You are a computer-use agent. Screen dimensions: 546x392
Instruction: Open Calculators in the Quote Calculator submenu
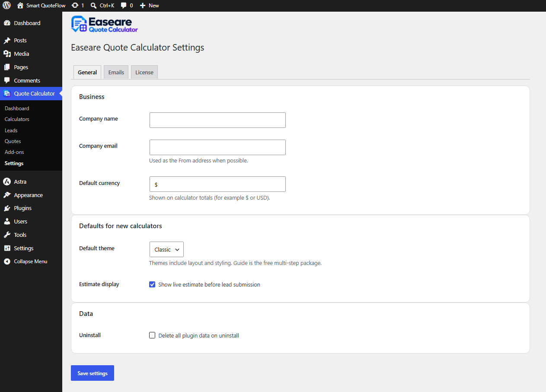tap(17, 119)
